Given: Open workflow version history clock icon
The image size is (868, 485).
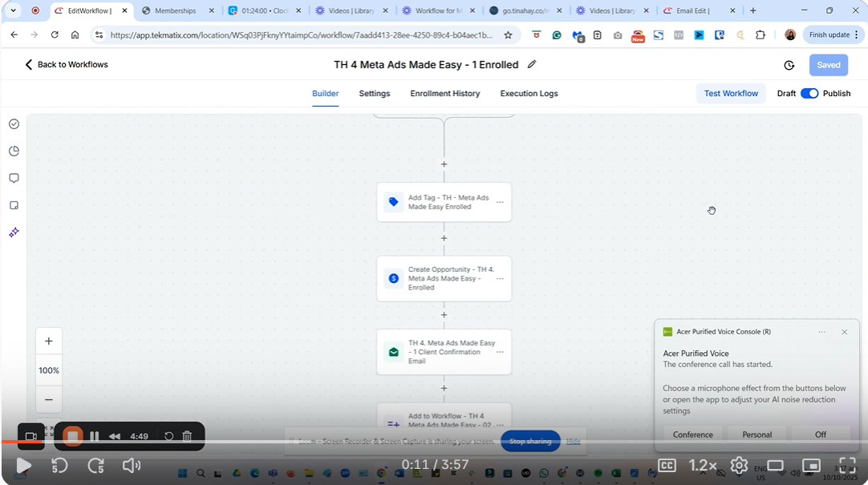Looking at the screenshot, I should coord(789,65).
